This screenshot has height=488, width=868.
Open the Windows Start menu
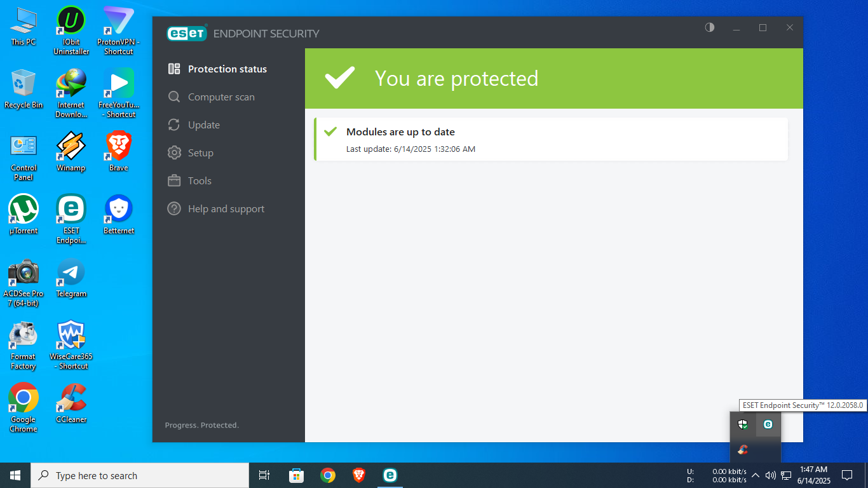tap(15, 475)
